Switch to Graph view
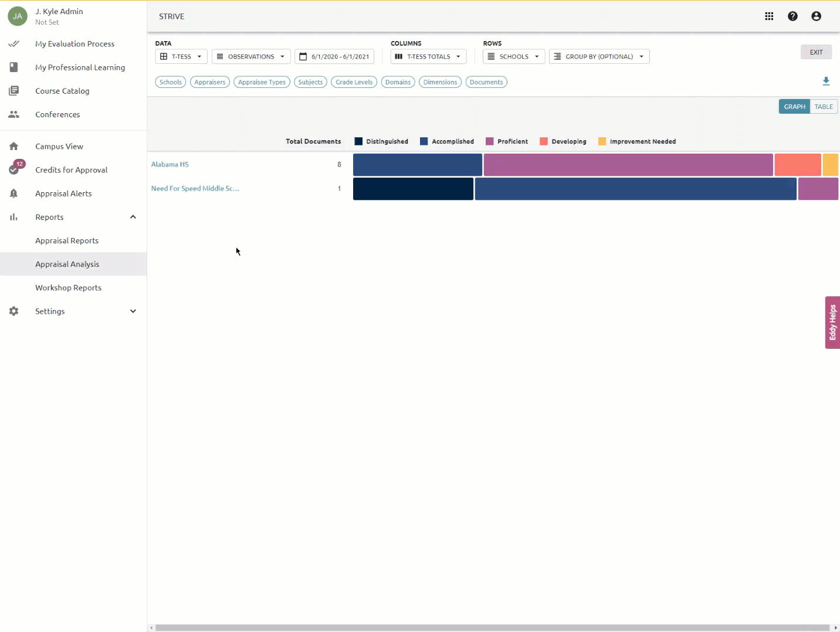Screen dimensions: 840x632 tap(794, 107)
